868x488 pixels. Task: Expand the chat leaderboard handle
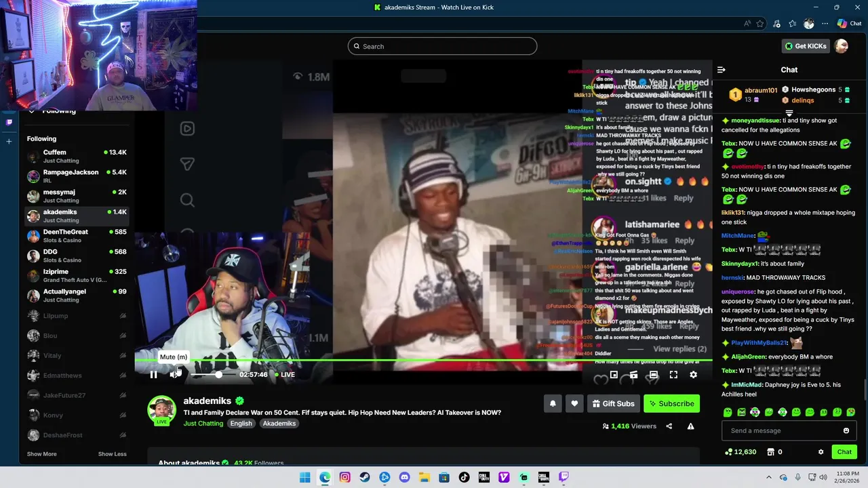pyautogui.click(x=789, y=113)
